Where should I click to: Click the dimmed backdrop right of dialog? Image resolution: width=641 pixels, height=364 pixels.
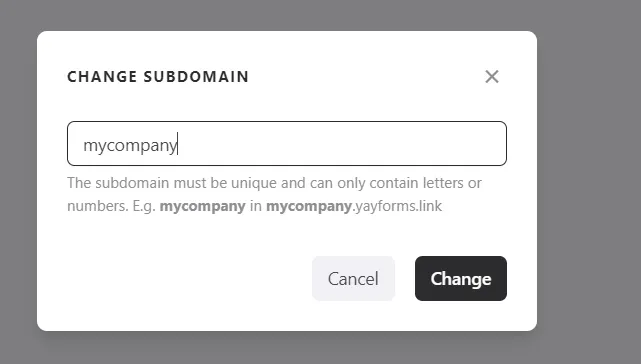589,182
